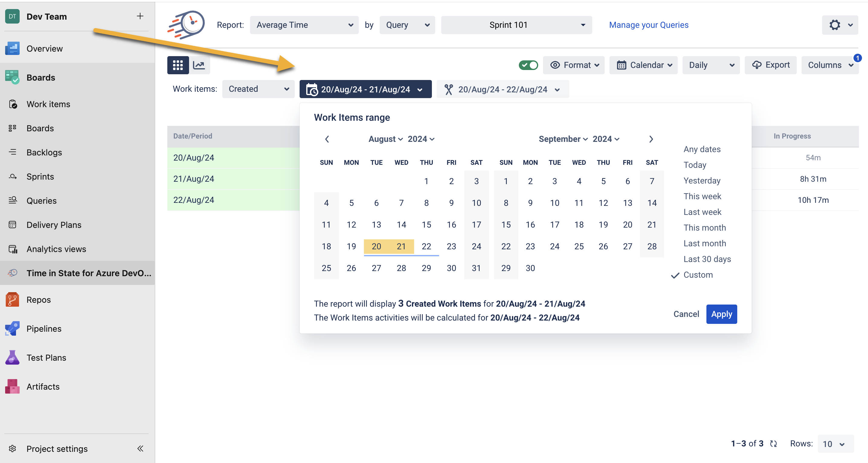The image size is (868, 463).
Task: Expand the Sprint 101 query dropdown
Action: (x=516, y=25)
